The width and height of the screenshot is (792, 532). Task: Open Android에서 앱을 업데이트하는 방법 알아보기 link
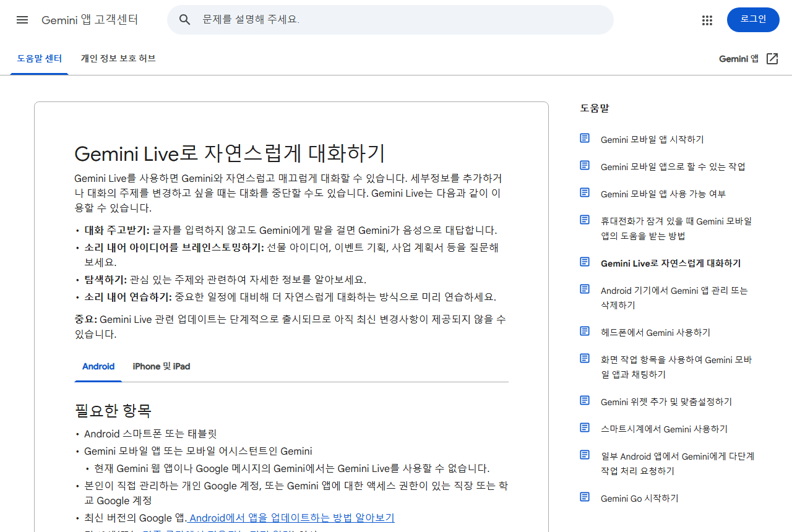(x=291, y=518)
